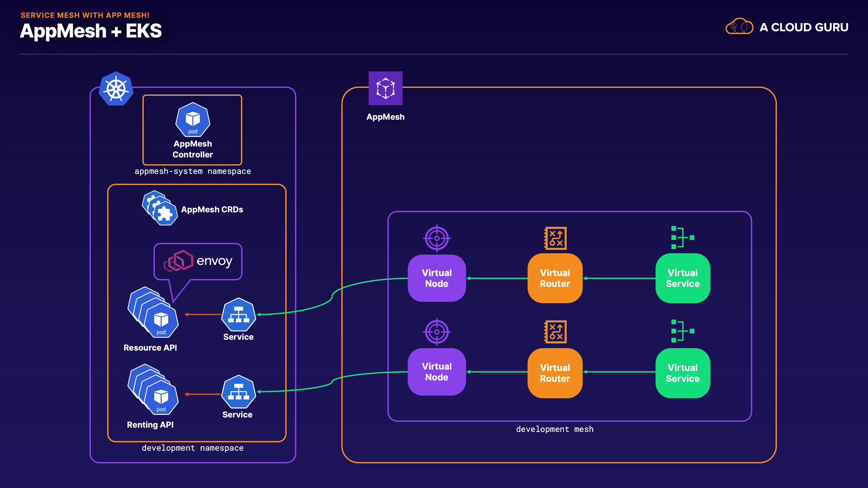Select the top green Virtual Service box
Image resolution: width=868 pixels, height=488 pixels.
click(683, 278)
